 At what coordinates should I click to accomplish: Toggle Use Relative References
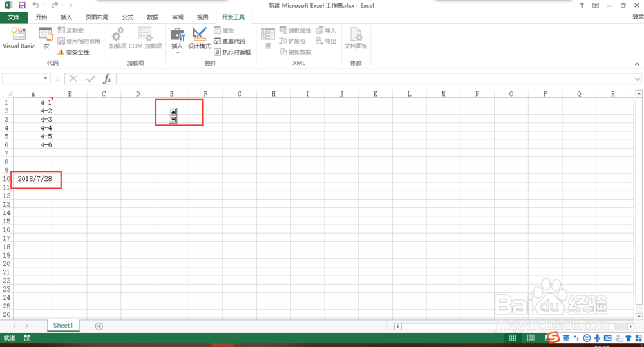coord(79,41)
